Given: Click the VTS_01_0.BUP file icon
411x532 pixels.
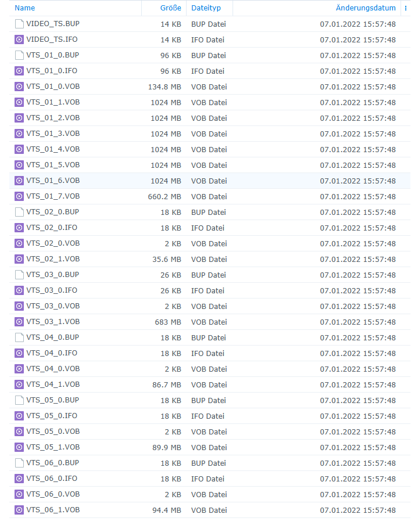Looking at the screenshot, I should click(19, 55).
